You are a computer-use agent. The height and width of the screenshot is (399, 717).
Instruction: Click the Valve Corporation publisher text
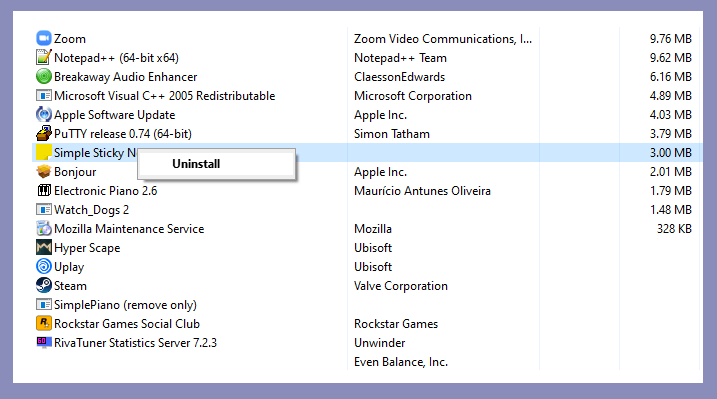[x=401, y=286]
